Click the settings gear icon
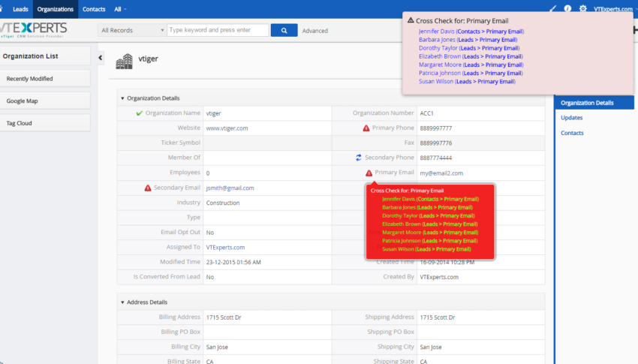 (x=583, y=8)
